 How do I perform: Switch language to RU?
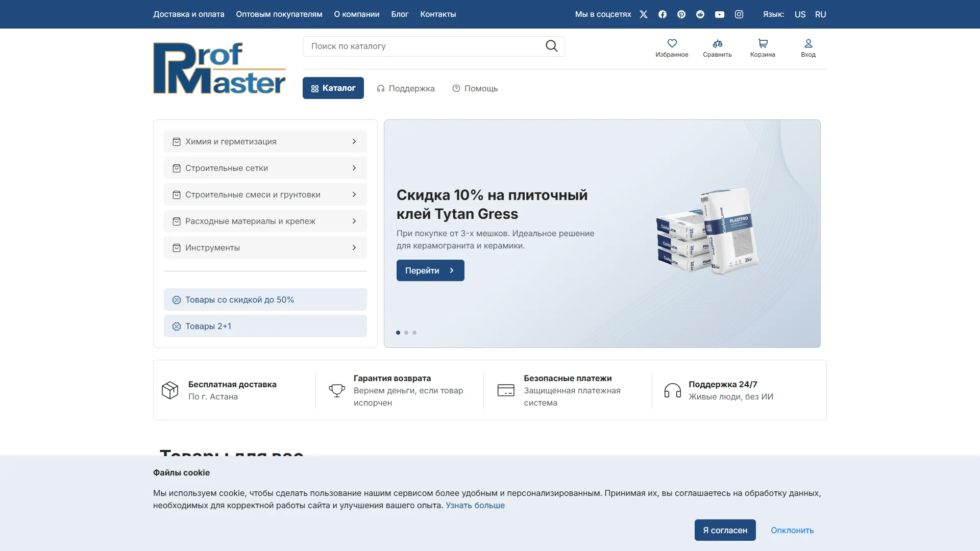pyautogui.click(x=821, y=14)
